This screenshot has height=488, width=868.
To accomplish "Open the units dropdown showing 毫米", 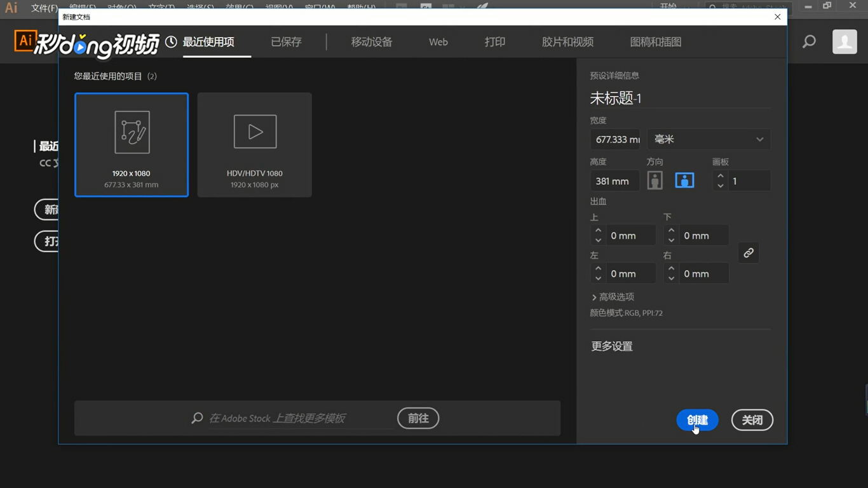I will (709, 139).
